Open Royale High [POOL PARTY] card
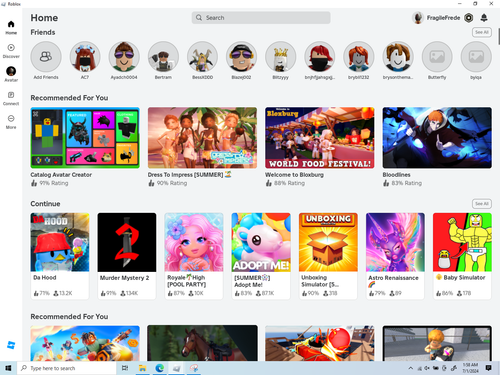This screenshot has width=500, height=375. click(x=194, y=256)
